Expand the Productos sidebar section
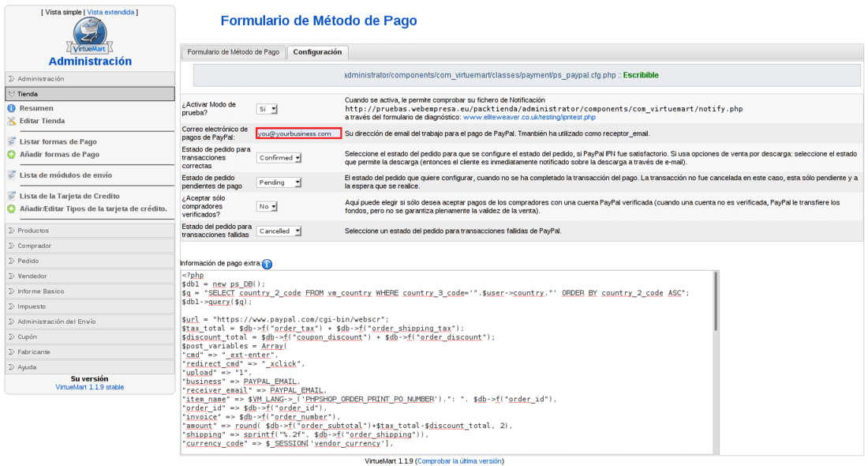 tap(90, 231)
